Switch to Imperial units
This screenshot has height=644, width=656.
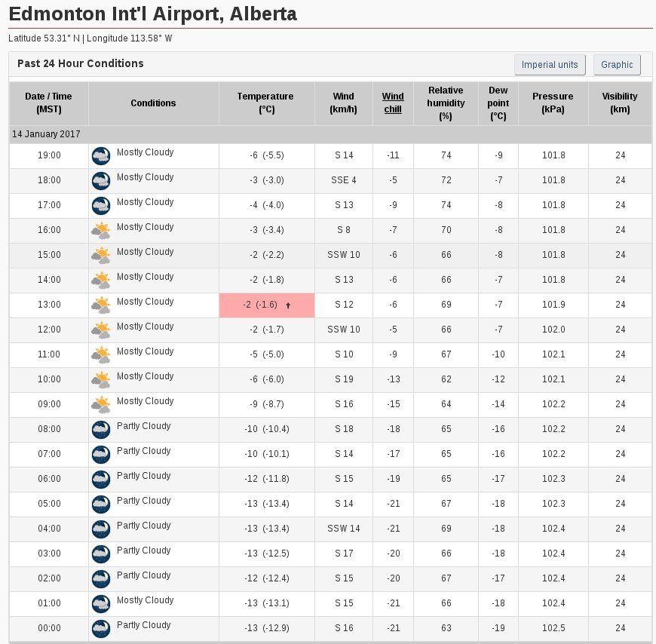tap(550, 65)
